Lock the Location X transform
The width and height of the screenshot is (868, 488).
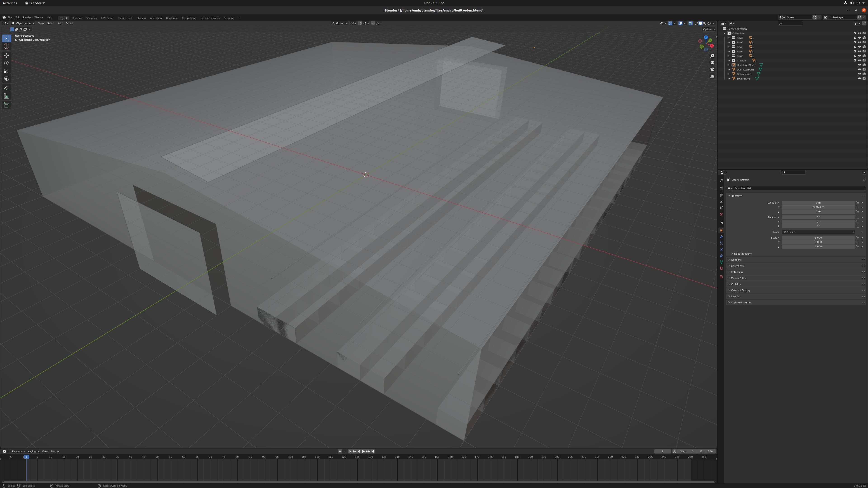858,203
